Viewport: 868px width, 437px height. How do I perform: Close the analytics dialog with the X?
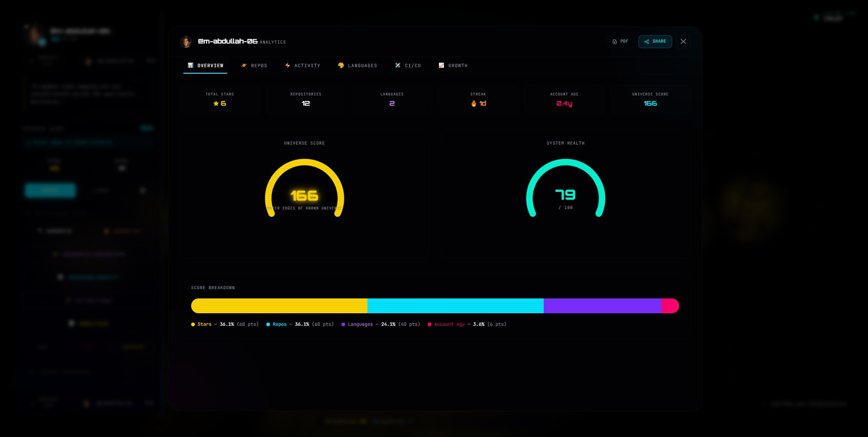coord(683,42)
